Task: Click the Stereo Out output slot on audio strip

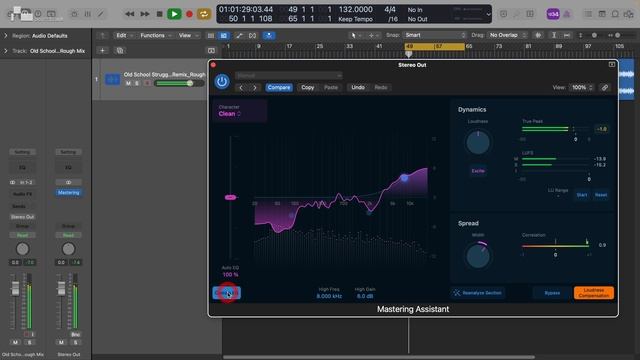Action: [22, 217]
